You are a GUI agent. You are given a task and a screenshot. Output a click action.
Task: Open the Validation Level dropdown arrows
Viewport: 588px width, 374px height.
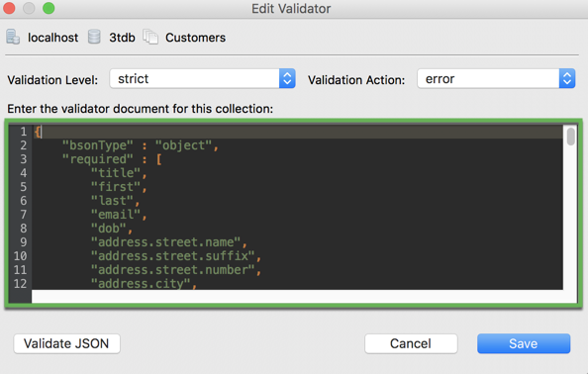287,79
